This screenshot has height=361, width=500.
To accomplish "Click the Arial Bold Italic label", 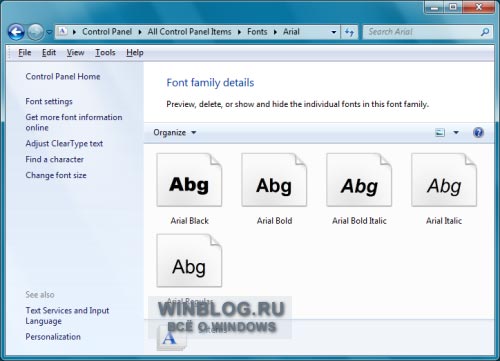I will (359, 221).
